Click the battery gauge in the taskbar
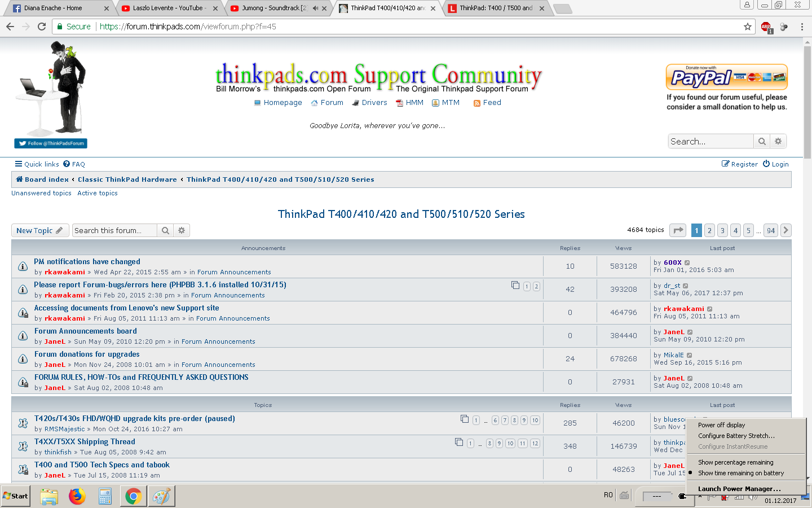This screenshot has height=508, width=812. (x=658, y=496)
